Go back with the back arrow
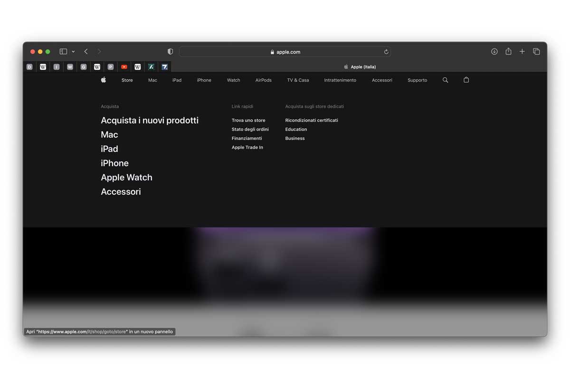The image size is (570, 392). [86, 51]
